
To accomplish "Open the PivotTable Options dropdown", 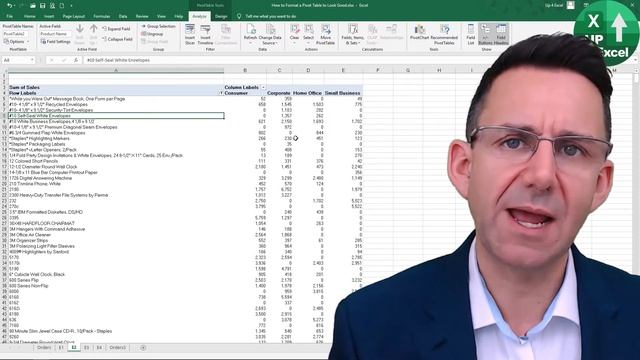I will coord(17,42).
